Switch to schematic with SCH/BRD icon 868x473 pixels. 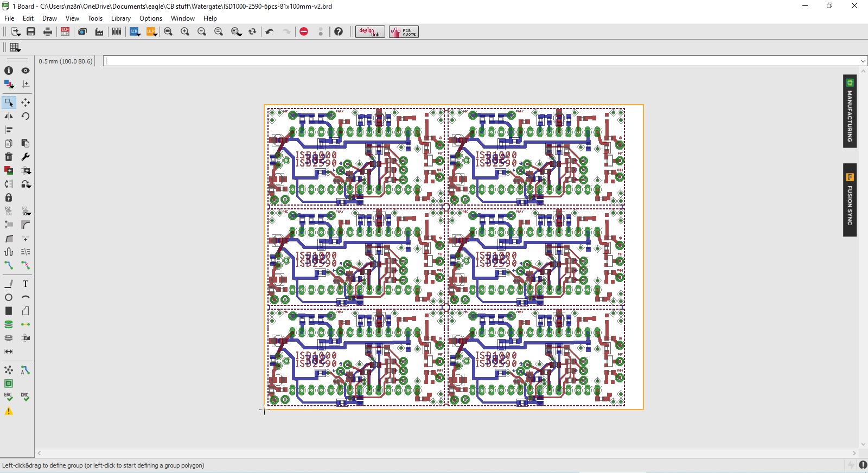coord(65,32)
